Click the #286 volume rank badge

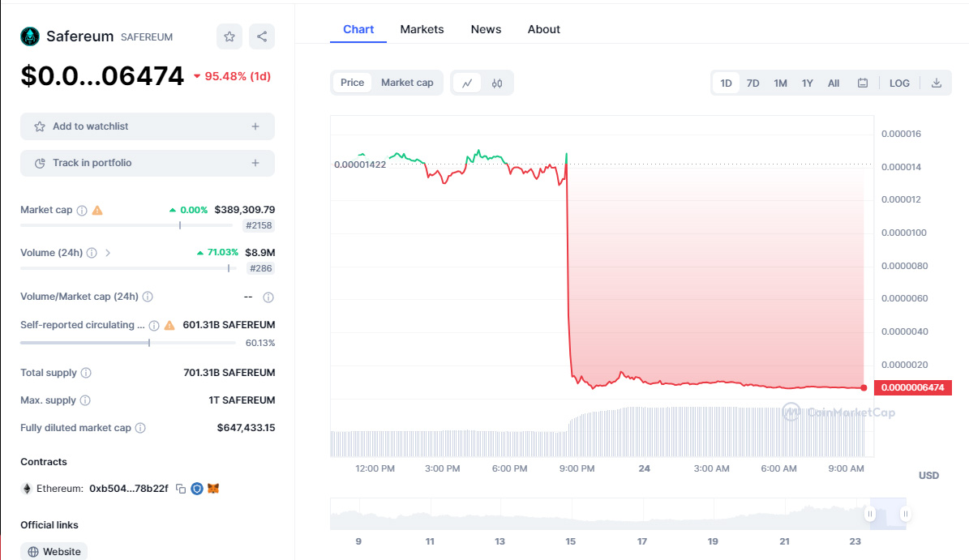[260, 268]
